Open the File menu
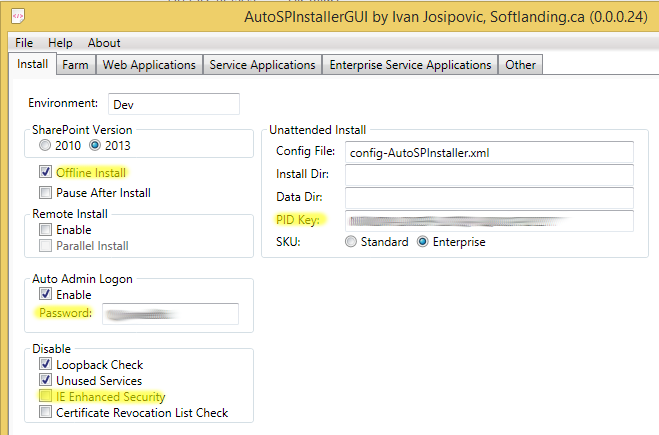The width and height of the screenshot is (659, 435). click(x=24, y=43)
